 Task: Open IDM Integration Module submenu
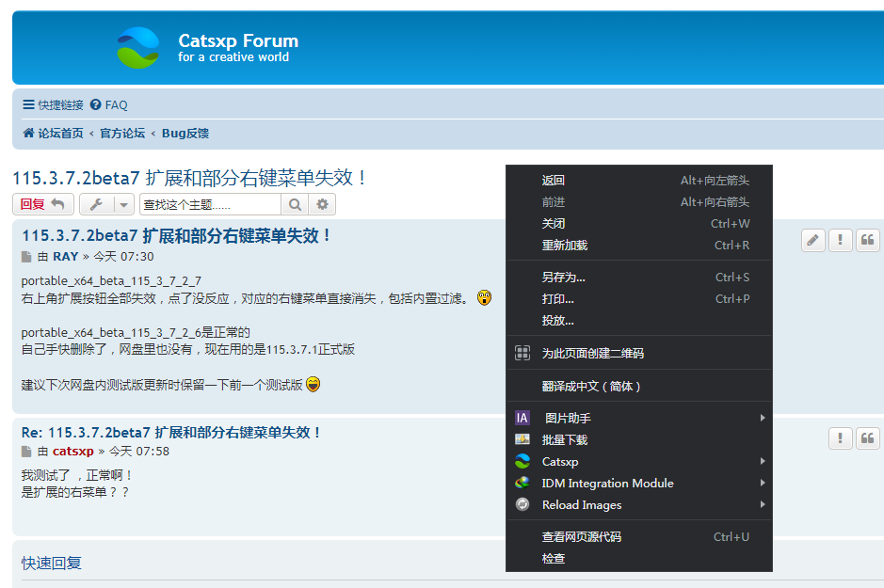pos(638,484)
